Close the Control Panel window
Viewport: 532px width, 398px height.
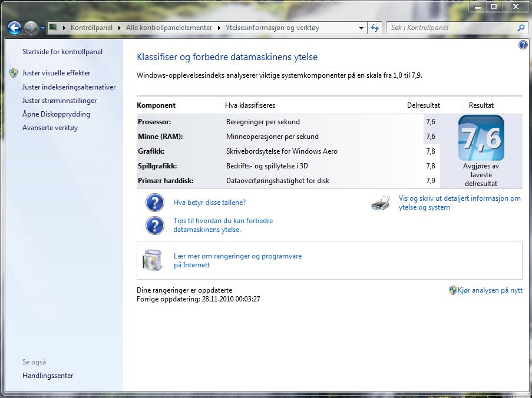516,7
